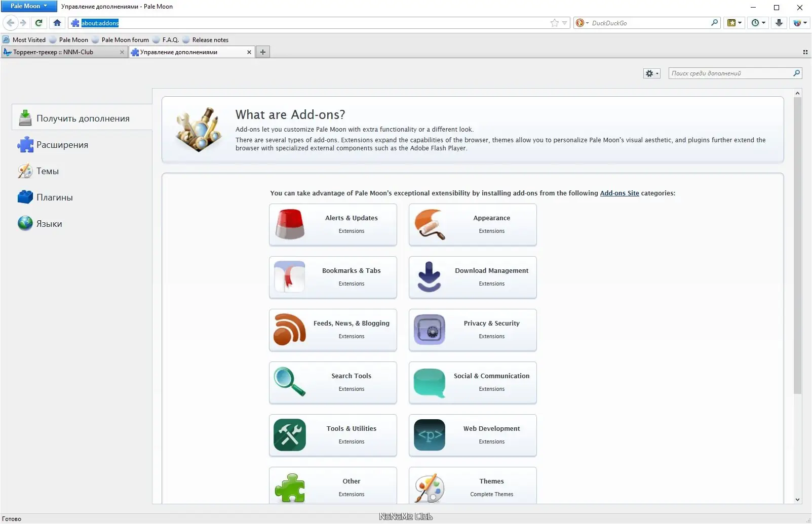This screenshot has height=524, width=812.
Task: Open the bookmarks menu toolbar button
Action: click(734, 23)
